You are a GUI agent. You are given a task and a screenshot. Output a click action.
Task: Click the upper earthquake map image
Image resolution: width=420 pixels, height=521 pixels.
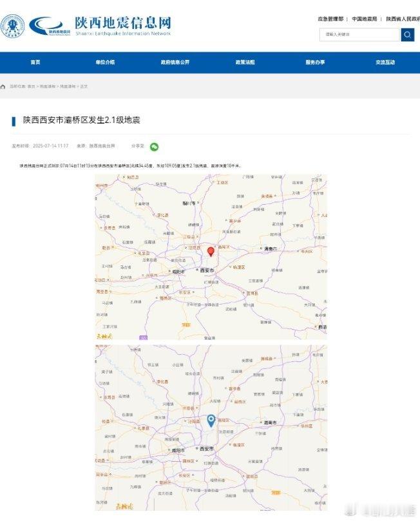point(211,257)
